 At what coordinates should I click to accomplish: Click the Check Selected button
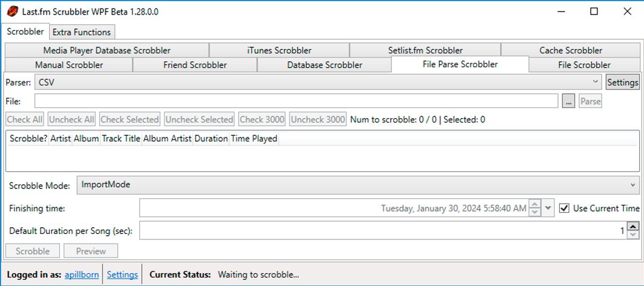point(130,119)
